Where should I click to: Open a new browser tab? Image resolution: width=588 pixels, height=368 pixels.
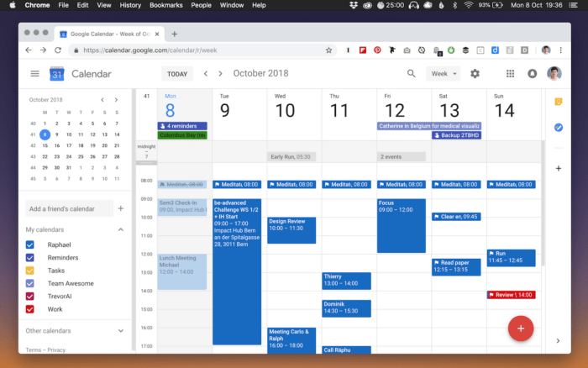[x=175, y=34]
